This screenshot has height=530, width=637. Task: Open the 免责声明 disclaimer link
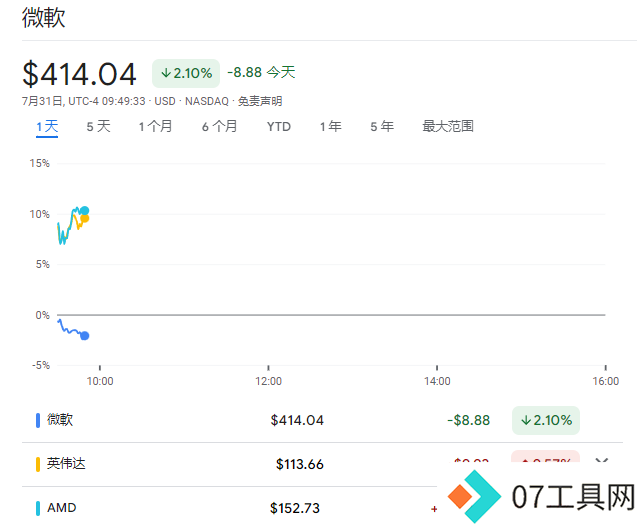260,101
